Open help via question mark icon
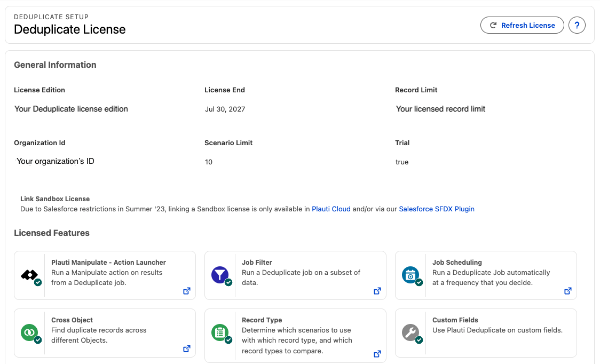The image size is (600, 364). tap(577, 25)
